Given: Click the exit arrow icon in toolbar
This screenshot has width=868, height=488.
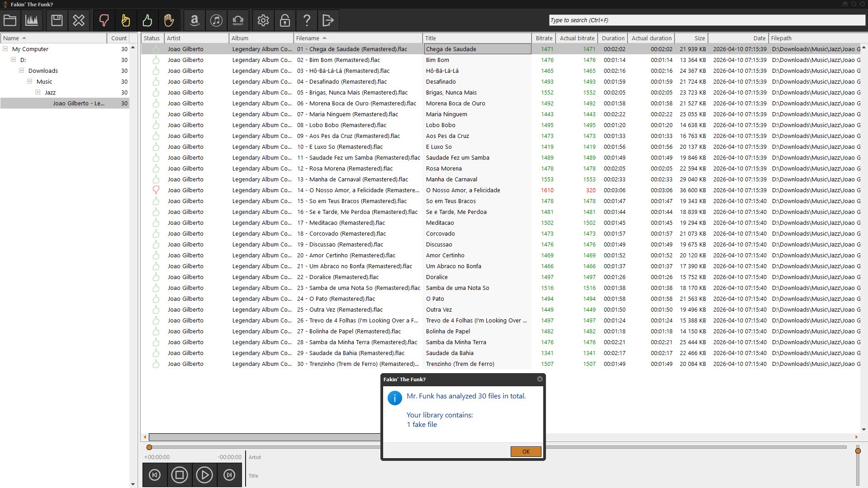Looking at the screenshot, I should tap(328, 20).
